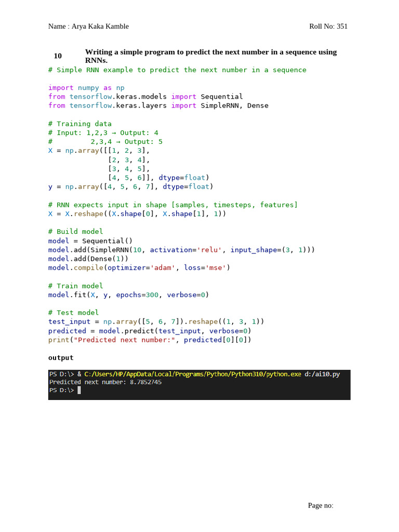Click the 'Roll No: 351' text
This screenshot has height=532, width=399.
328,26
